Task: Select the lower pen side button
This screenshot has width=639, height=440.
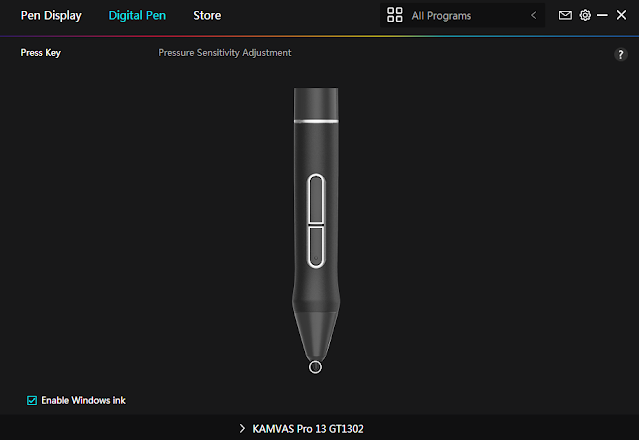Action: pyautogui.click(x=316, y=246)
